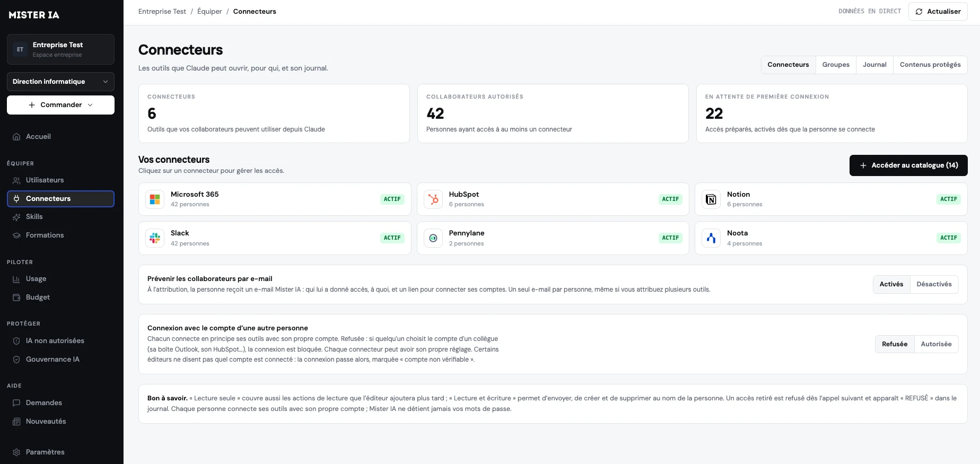Click the Nouveautés newspaper icon
Screen dimensions: 980x464
coord(16,422)
